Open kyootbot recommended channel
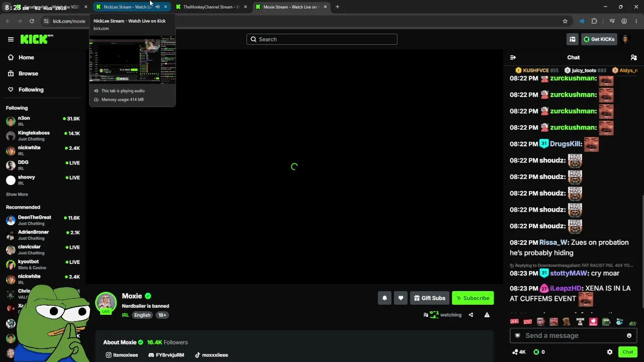This screenshot has width=644, height=362. coord(43,264)
